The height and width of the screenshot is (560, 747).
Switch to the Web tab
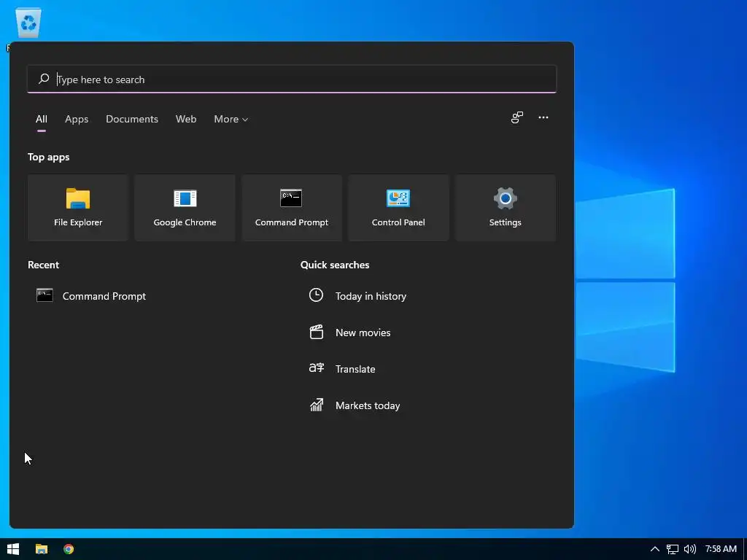coord(186,119)
